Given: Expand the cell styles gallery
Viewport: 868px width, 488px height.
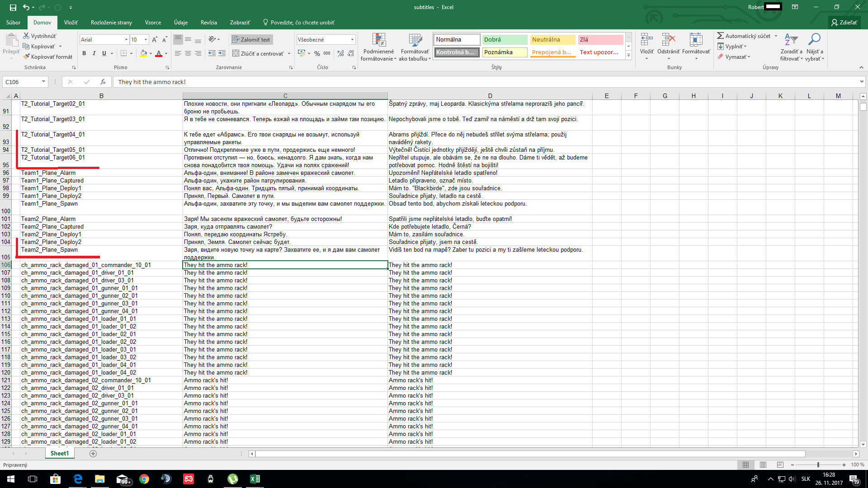Looking at the screenshot, I should [x=628, y=55].
